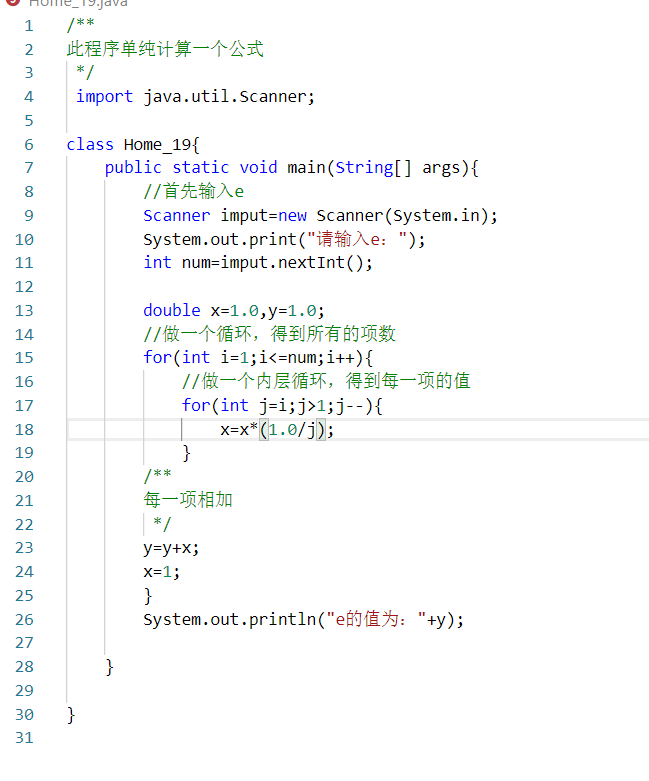Click the "args){" parameter text

click(450, 168)
